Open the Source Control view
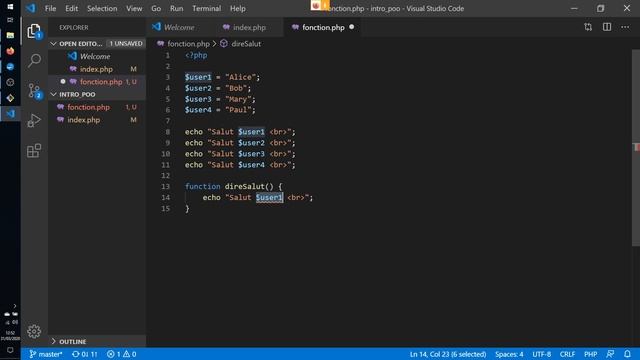Image resolution: width=640 pixels, height=360 pixels. pyautogui.click(x=34, y=91)
